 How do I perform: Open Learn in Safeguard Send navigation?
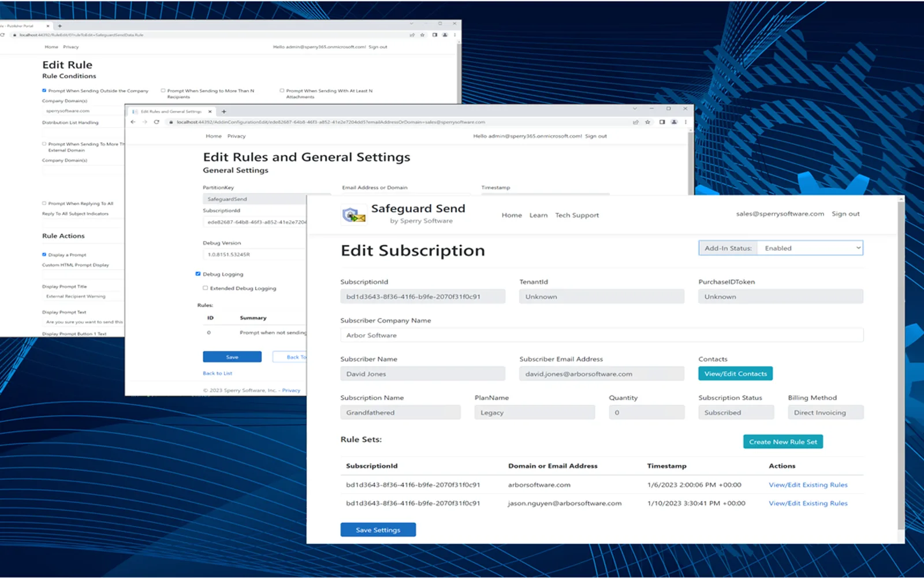click(x=538, y=215)
